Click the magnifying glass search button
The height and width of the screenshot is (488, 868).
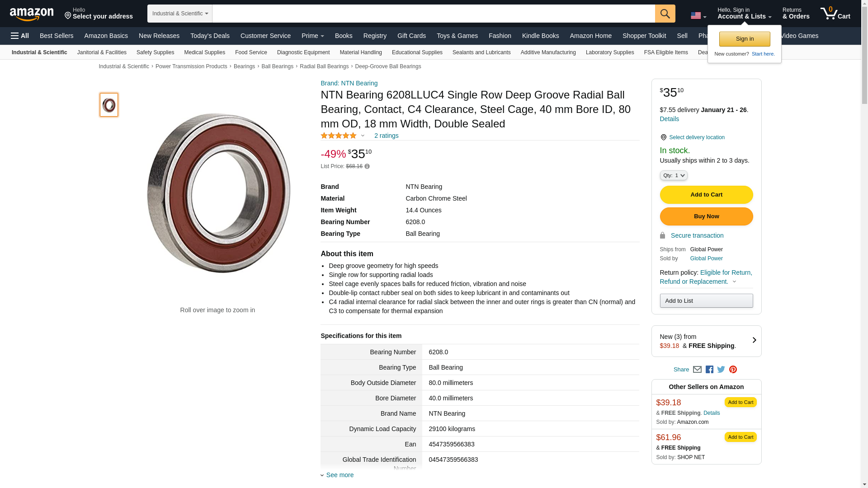click(x=665, y=14)
